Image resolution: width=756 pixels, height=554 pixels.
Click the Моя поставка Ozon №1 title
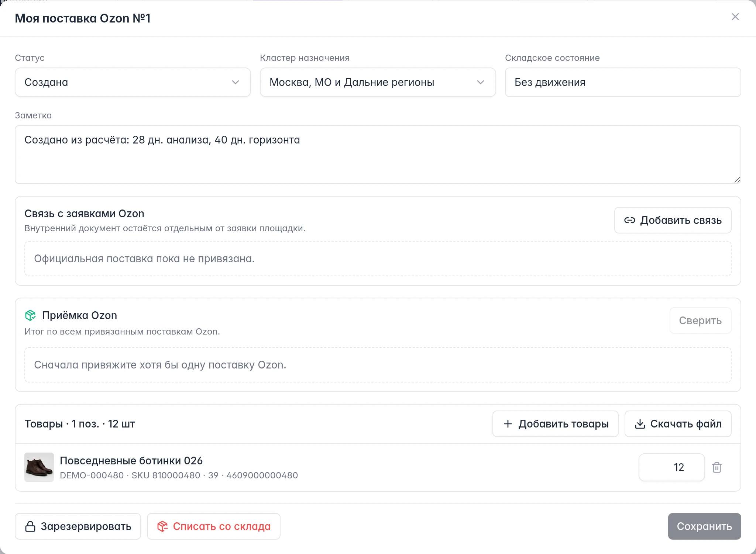[x=83, y=18]
